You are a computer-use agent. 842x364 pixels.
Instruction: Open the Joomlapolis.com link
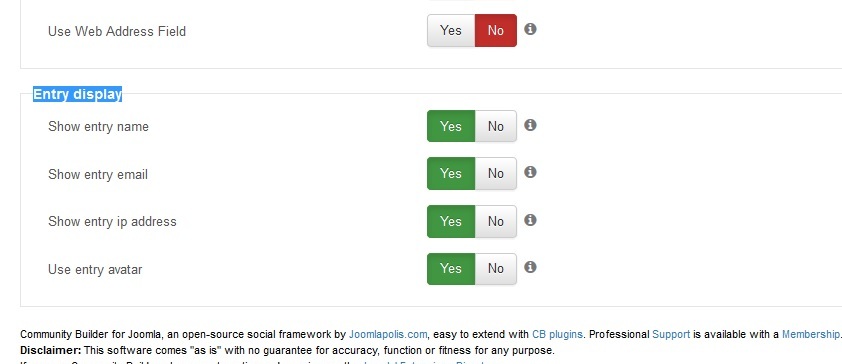388,334
